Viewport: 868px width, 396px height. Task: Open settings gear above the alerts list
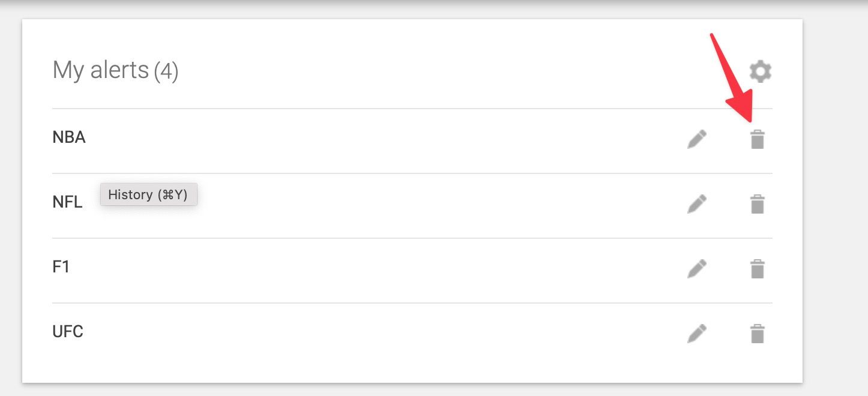coord(761,70)
